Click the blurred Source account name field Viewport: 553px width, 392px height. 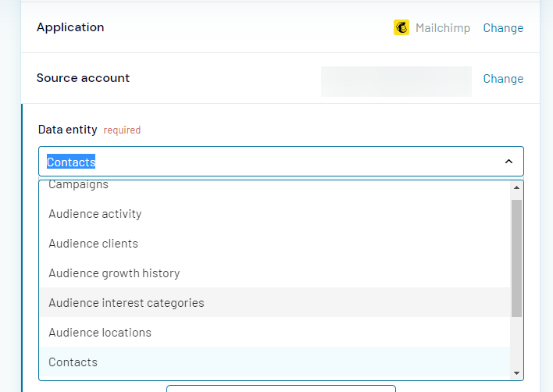[x=396, y=81]
